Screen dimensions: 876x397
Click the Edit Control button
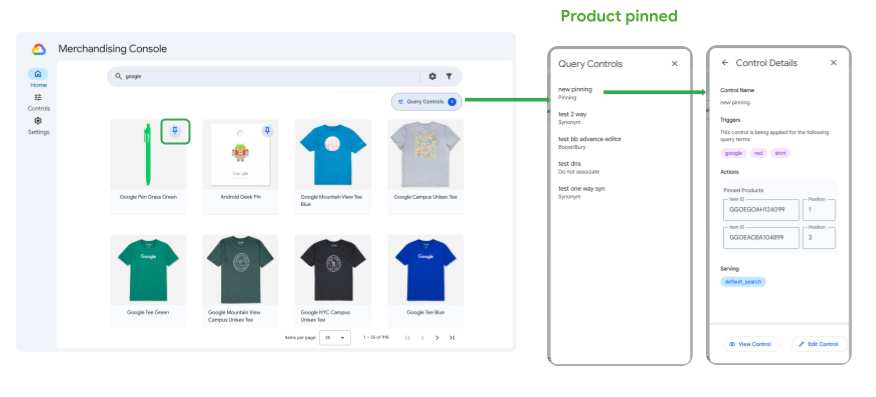819,344
